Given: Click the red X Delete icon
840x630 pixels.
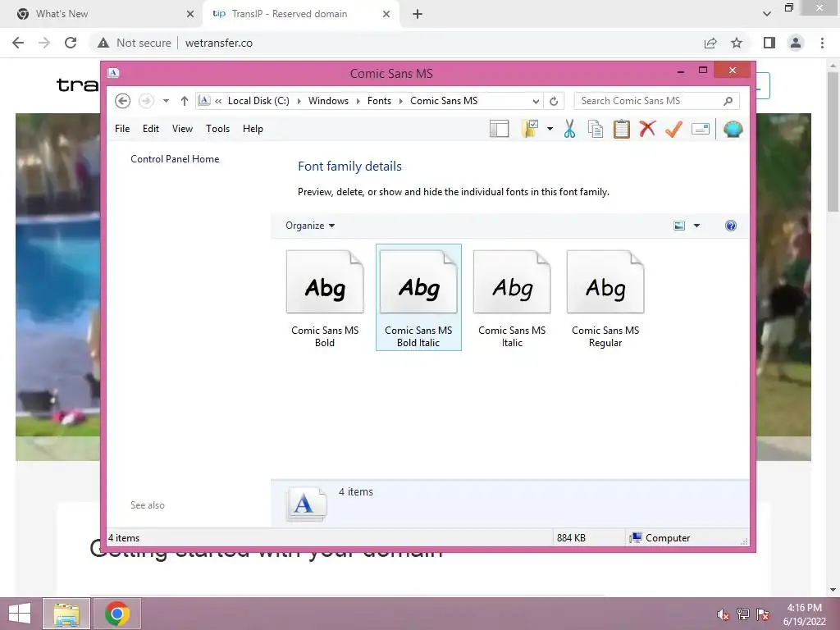Looking at the screenshot, I should [647, 129].
